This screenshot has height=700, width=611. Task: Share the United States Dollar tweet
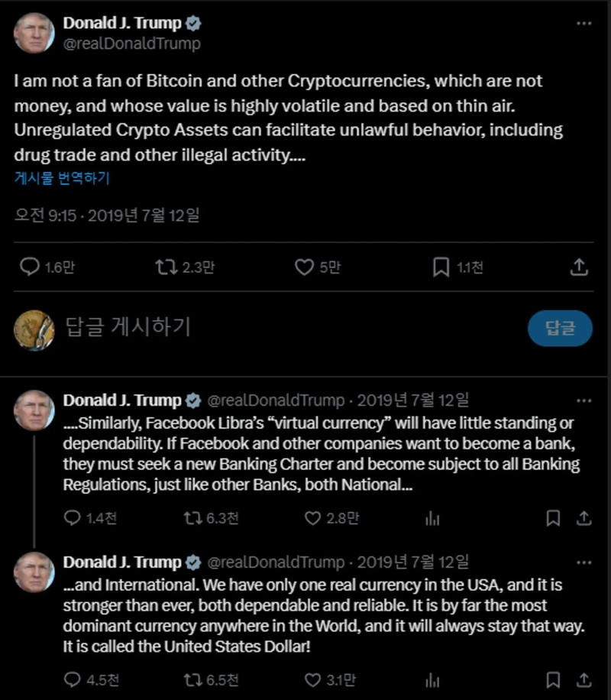pos(584,679)
